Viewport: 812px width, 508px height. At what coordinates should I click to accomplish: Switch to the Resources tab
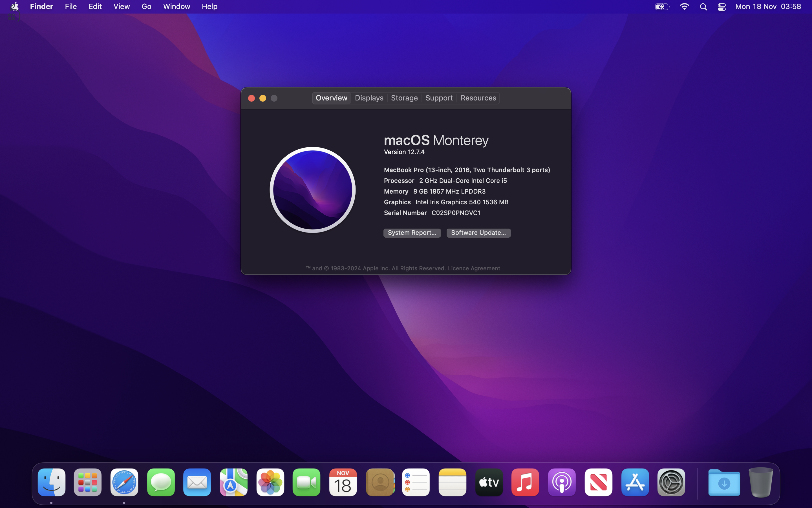(x=478, y=98)
